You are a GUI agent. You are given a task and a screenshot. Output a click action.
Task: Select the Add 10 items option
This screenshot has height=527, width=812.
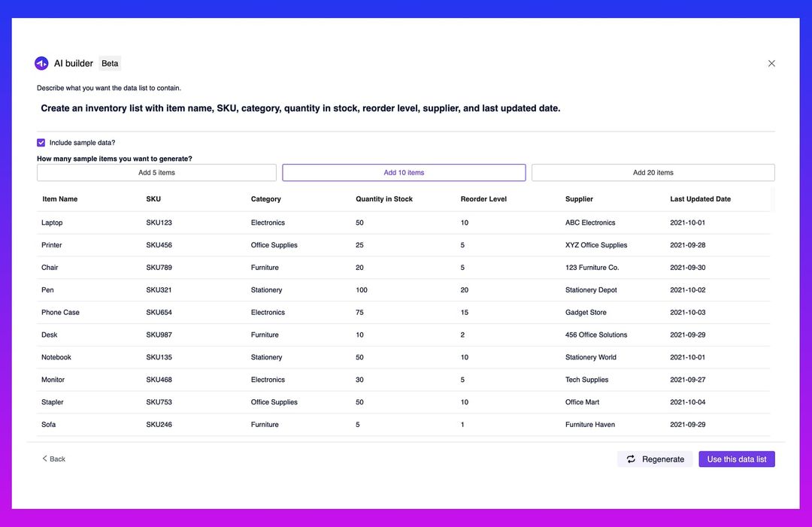(404, 171)
